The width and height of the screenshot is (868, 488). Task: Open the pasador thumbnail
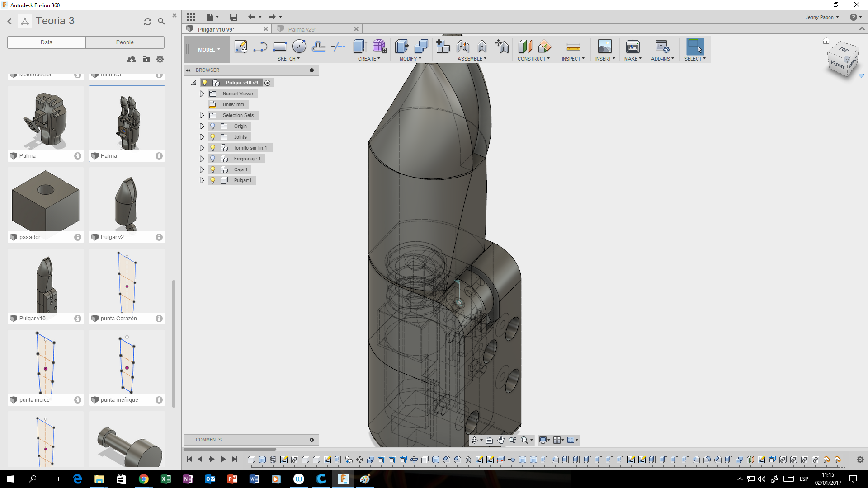coord(46,201)
